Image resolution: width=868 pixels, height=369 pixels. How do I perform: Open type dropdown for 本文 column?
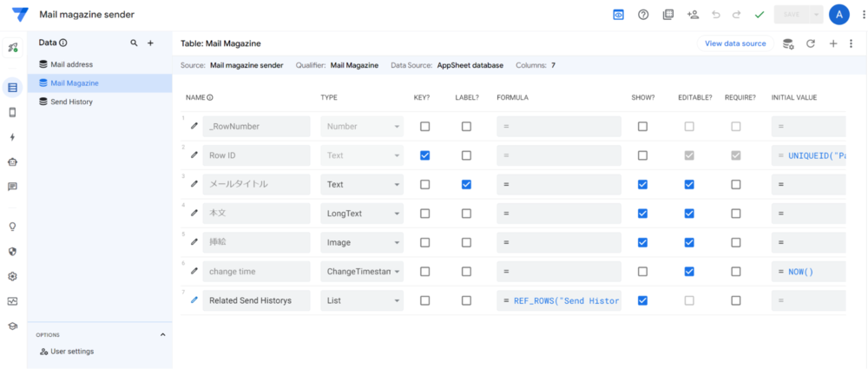361,214
